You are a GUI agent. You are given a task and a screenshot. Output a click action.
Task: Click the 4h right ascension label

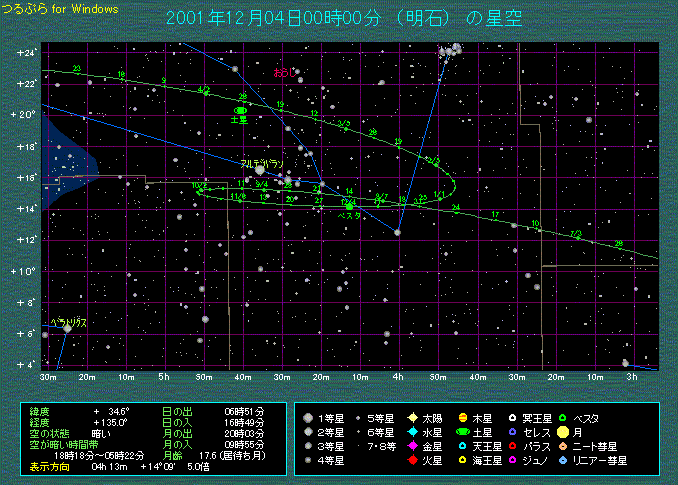[398, 377]
